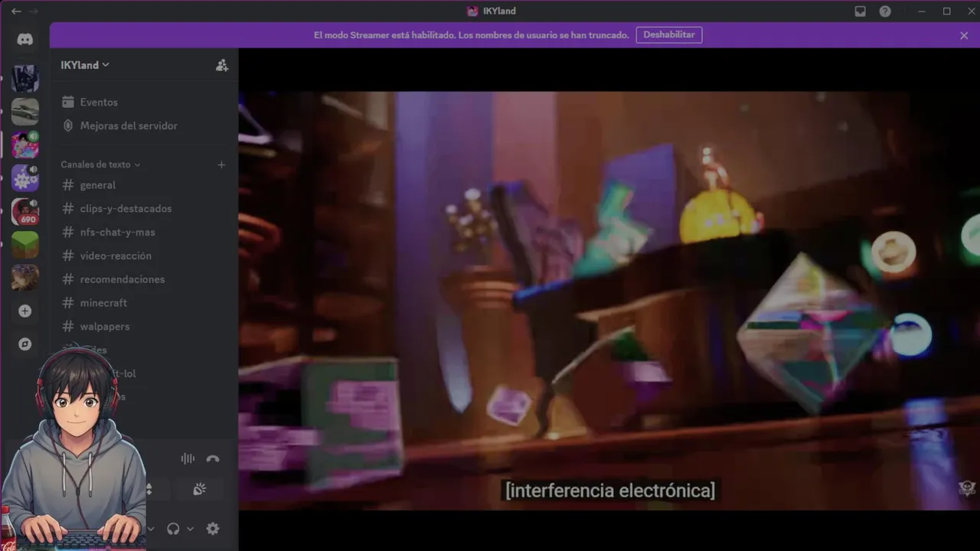Open help question mark icon
Screen dimensions: 980x551
coord(885,11)
